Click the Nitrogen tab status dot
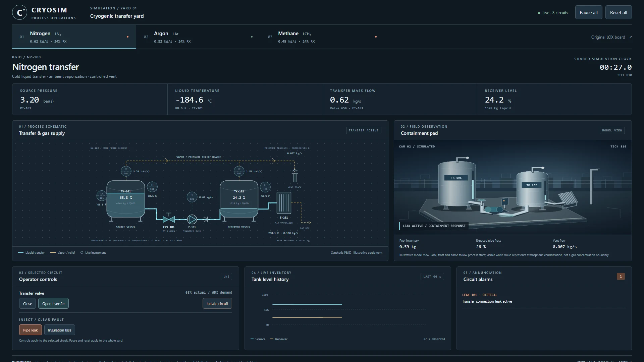644x362 pixels. point(127,37)
